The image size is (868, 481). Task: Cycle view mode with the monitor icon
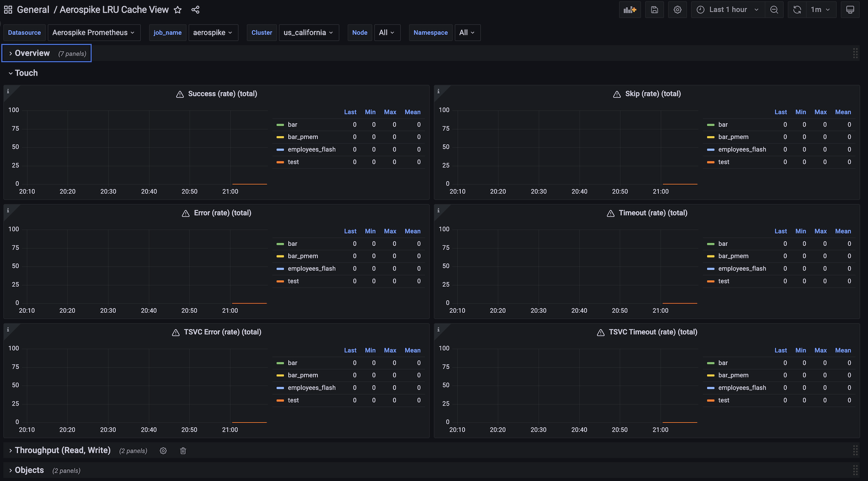pos(850,9)
